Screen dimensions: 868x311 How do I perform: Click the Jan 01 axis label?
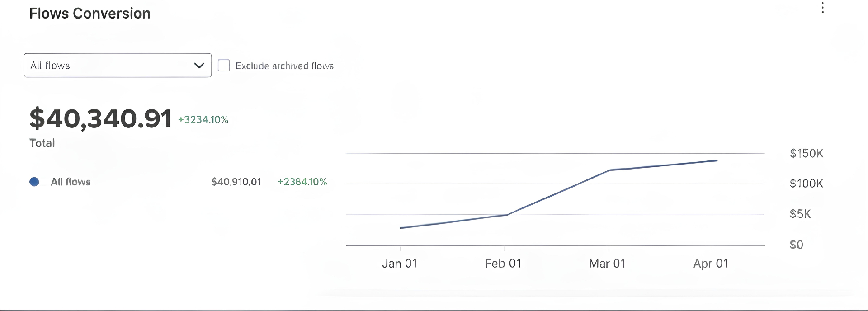pos(399,264)
